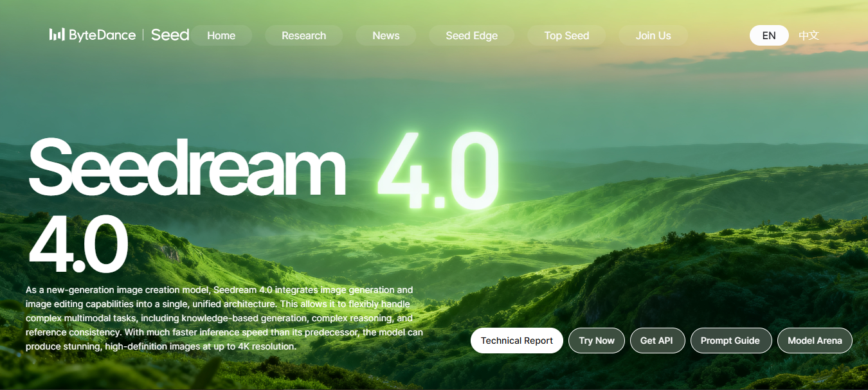
Task: Click Get API to access the model
Action: tap(657, 341)
